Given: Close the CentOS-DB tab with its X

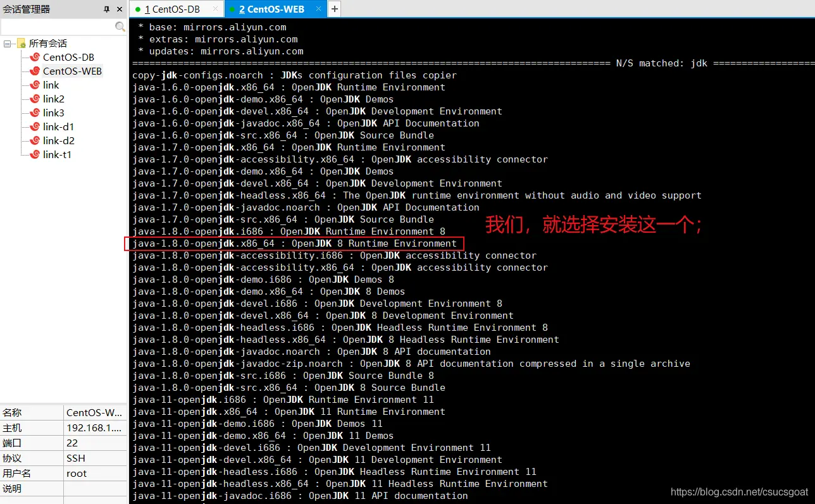Looking at the screenshot, I should click(x=215, y=9).
